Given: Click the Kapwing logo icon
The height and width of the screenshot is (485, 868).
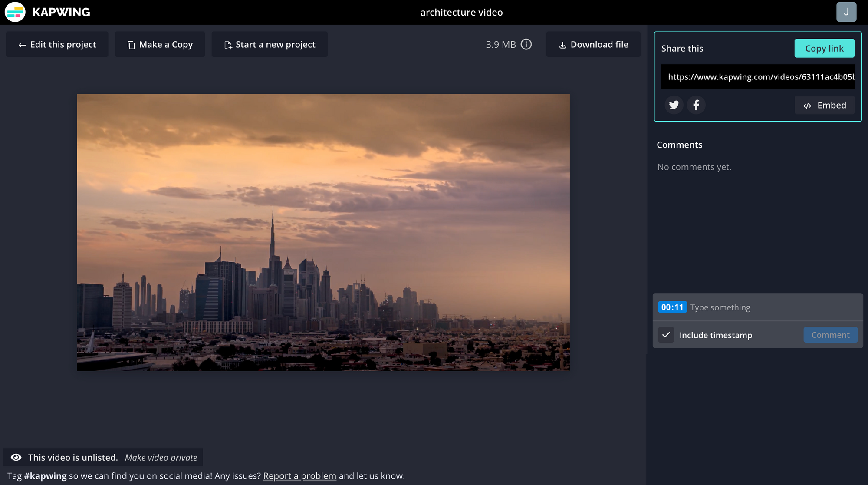Looking at the screenshot, I should tap(15, 12).
